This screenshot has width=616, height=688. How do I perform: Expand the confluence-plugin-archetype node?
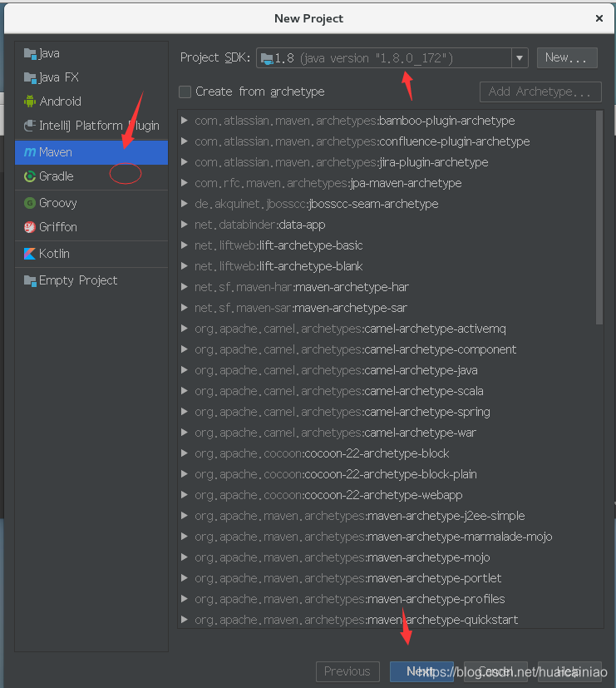pos(185,141)
